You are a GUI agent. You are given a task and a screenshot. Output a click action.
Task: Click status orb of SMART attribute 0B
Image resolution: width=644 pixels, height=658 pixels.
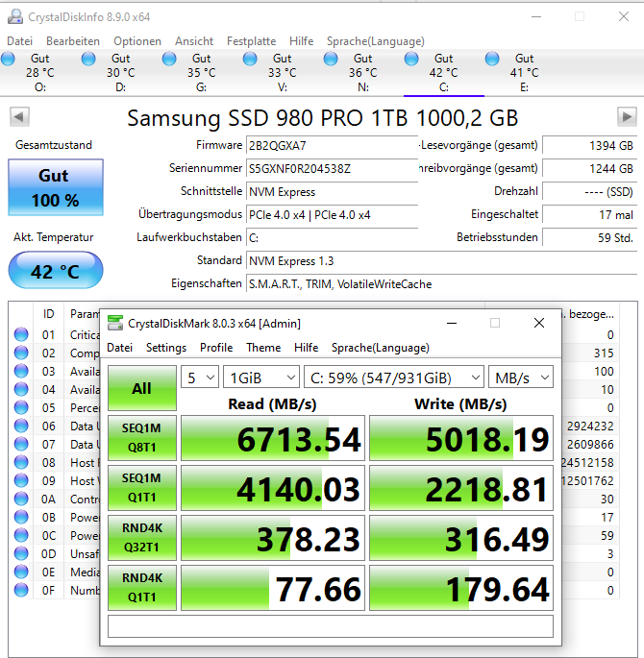click(x=21, y=517)
